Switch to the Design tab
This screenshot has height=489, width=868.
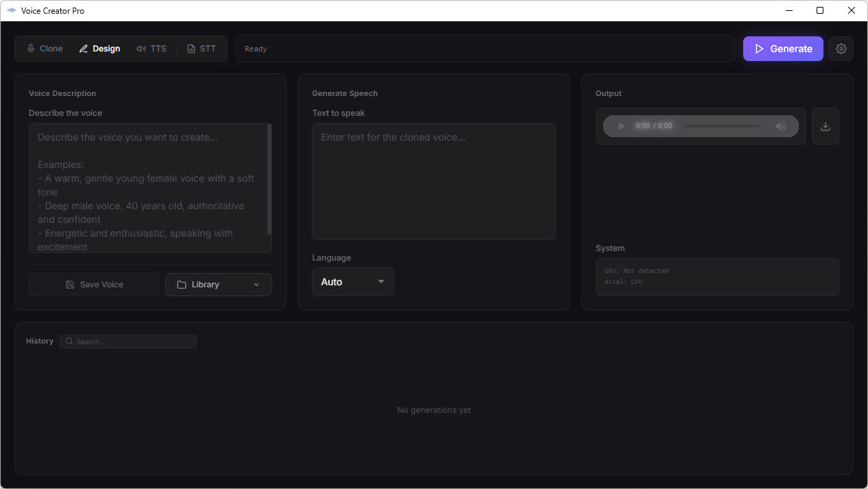[x=99, y=48]
